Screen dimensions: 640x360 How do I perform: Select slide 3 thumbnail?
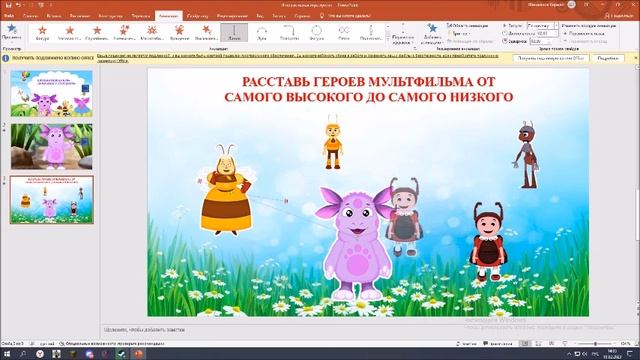[51, 200]
